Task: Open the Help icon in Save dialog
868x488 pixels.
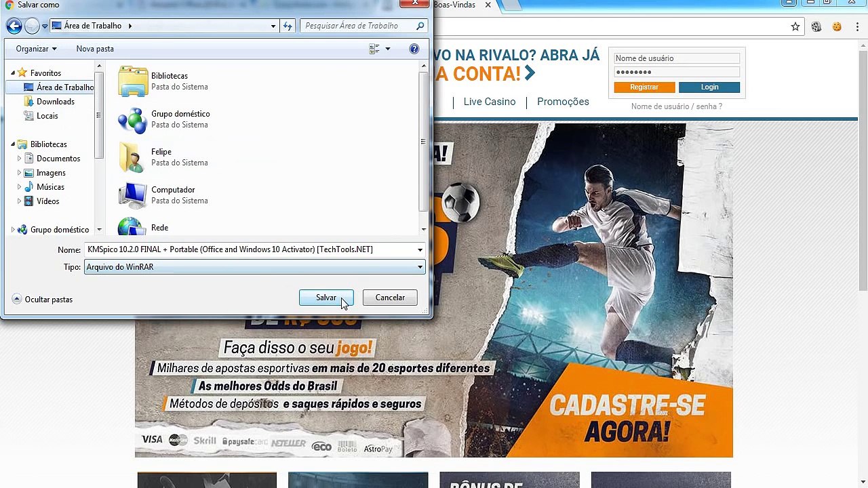Action: (x=414, y=49)
